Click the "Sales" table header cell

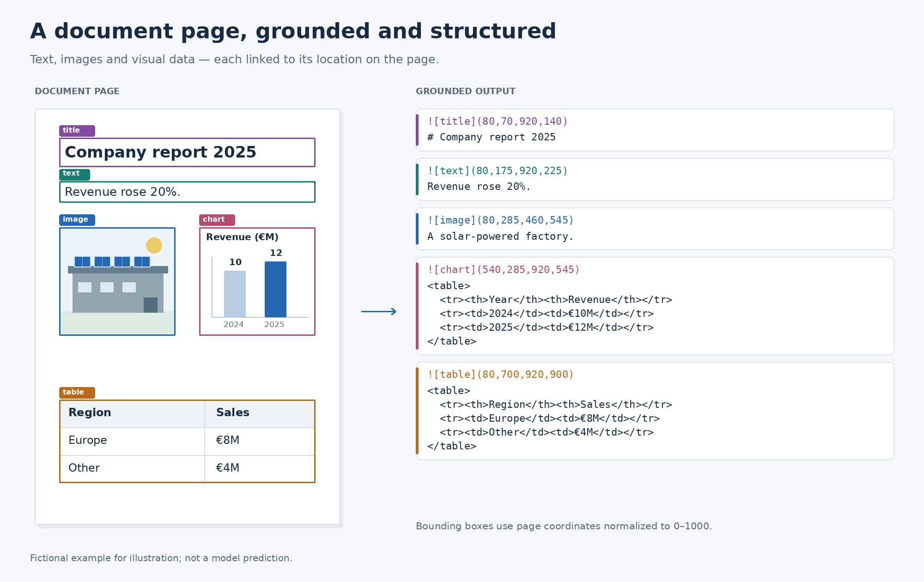[260, 414]
